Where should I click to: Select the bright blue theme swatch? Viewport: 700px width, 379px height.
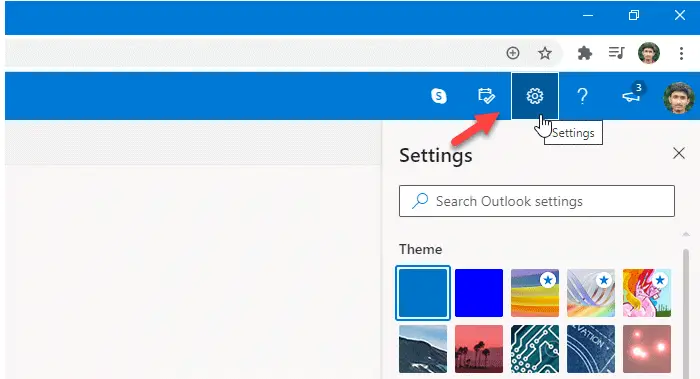click(x=479, y=293)
